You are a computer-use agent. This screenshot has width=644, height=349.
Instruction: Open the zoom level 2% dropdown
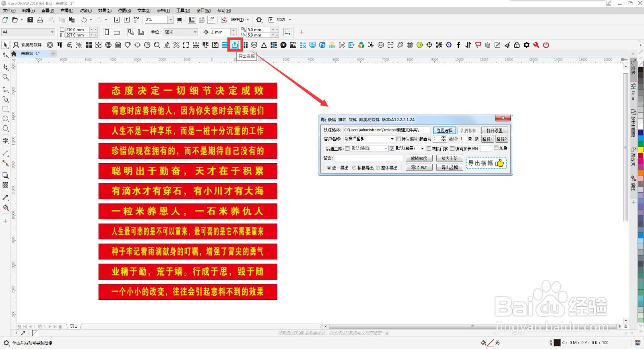click(x=170, y=20)
